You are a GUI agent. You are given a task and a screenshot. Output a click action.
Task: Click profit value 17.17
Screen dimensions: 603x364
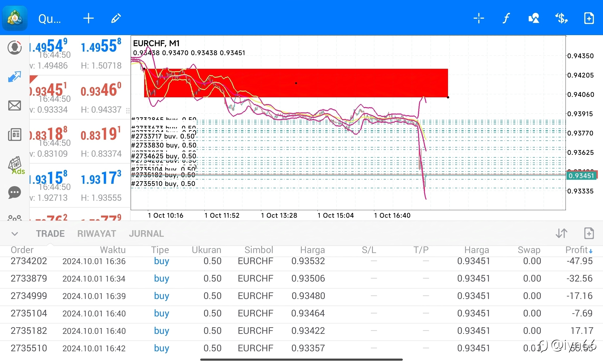582,331
